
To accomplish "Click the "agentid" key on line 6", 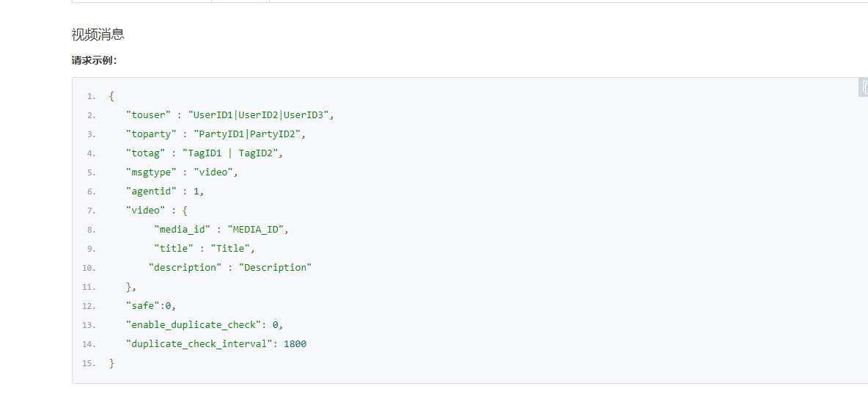I will coord(149,192).
